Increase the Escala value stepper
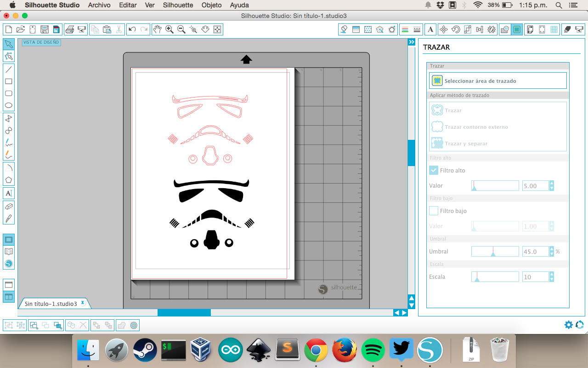This screenshot has height=368, width=588. pos(552,274)
